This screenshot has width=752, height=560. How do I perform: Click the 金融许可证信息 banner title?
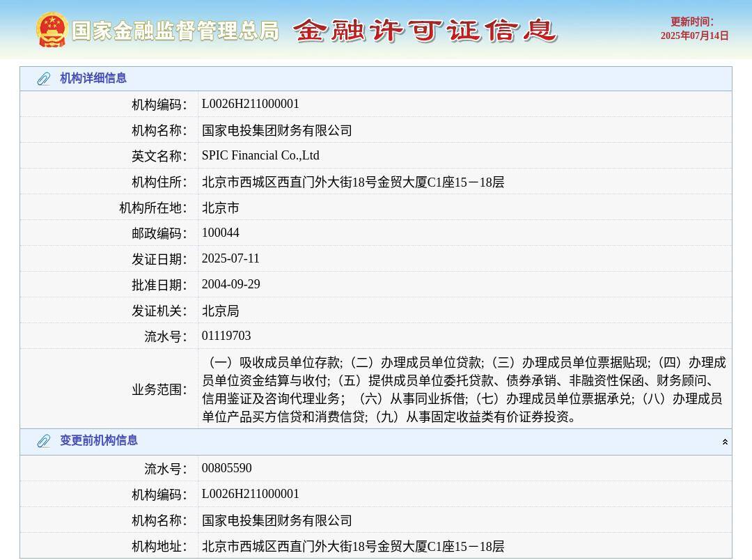[425, 31]
